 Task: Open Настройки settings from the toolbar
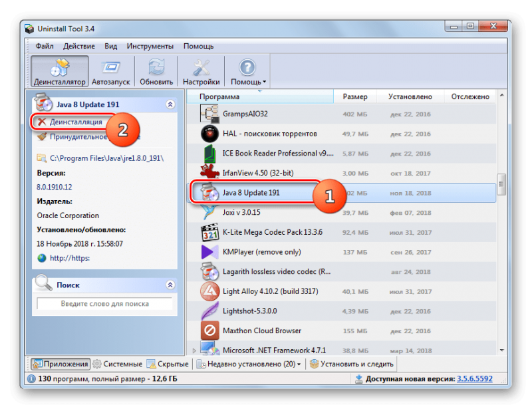point(201,71)
